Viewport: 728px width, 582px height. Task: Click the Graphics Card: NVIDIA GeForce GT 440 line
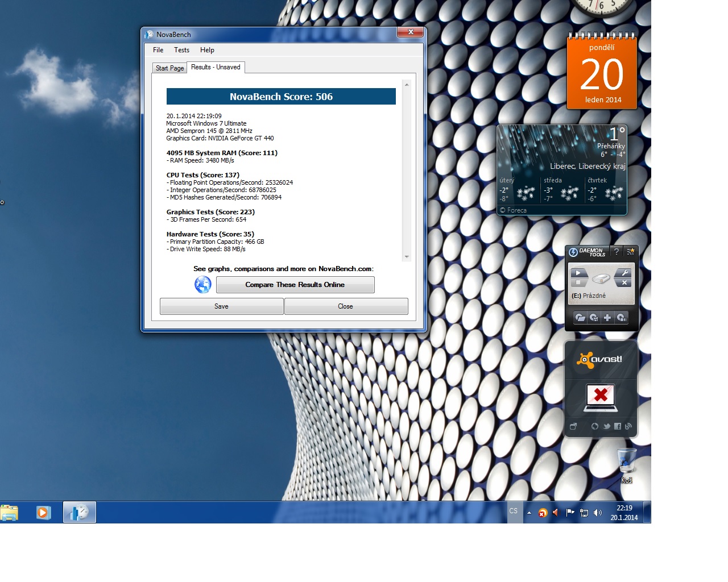(x=220, y=138)
